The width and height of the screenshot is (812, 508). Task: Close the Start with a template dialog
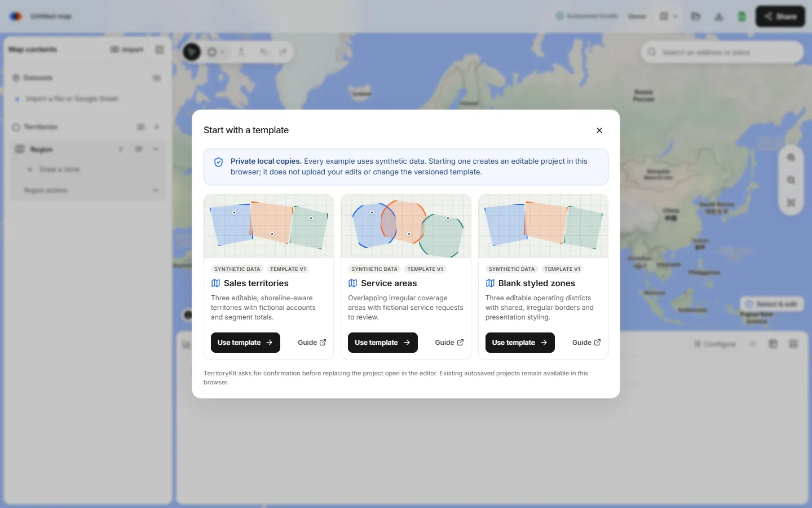pyautogui.click(x=599, y=130)
